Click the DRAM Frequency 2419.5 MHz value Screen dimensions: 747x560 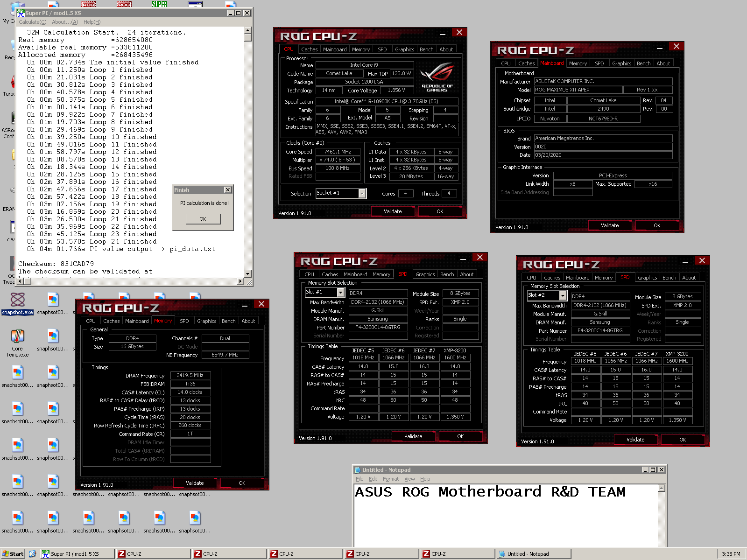[190, 375]
